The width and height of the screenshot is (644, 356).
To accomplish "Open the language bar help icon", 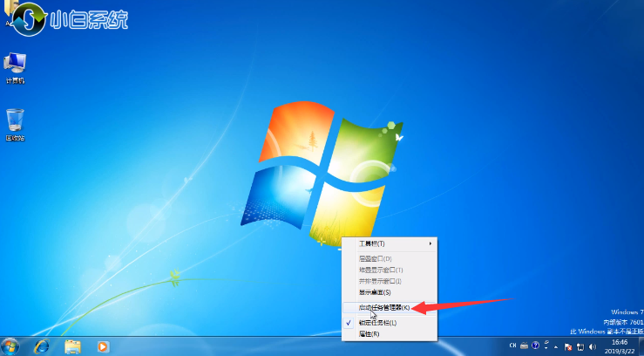I will point(535,346).
